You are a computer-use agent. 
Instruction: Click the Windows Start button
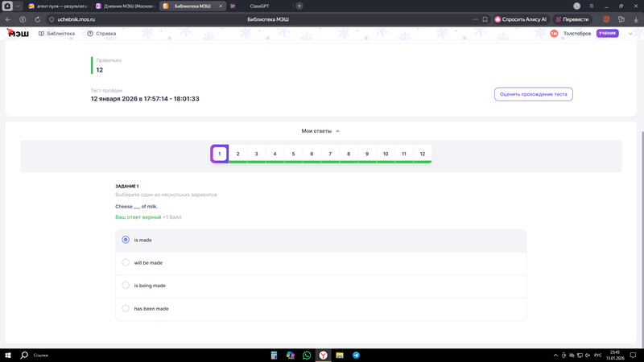pyautogui.click(x=8, y=355)
